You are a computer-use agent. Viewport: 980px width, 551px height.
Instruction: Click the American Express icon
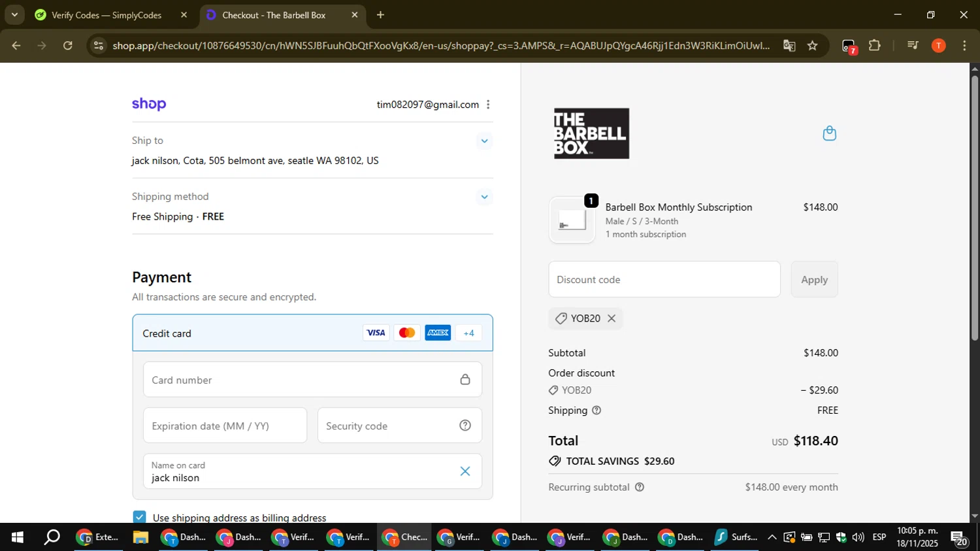pyautogui.click(x=438, y=333)
